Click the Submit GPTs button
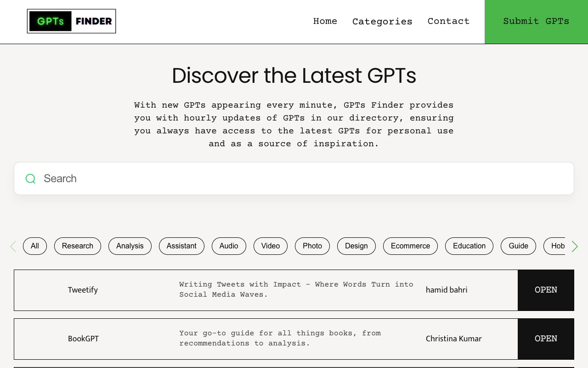This screenshot has height=368, width=588. 536,22
